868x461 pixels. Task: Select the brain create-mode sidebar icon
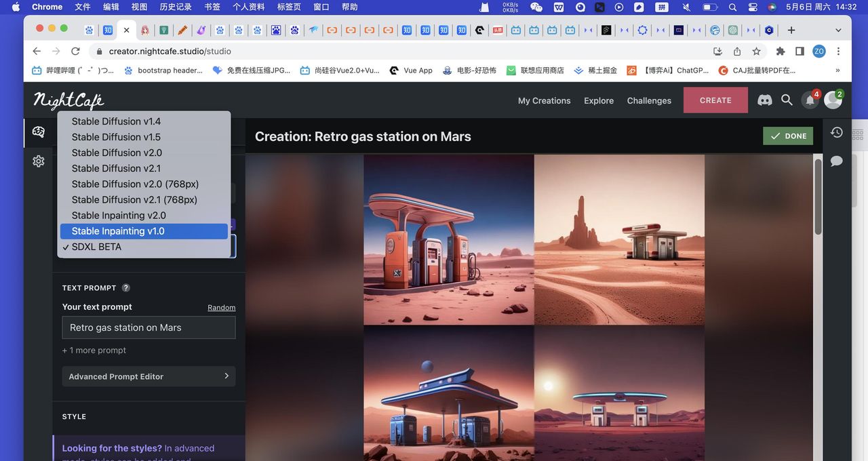tap(39, 132)
